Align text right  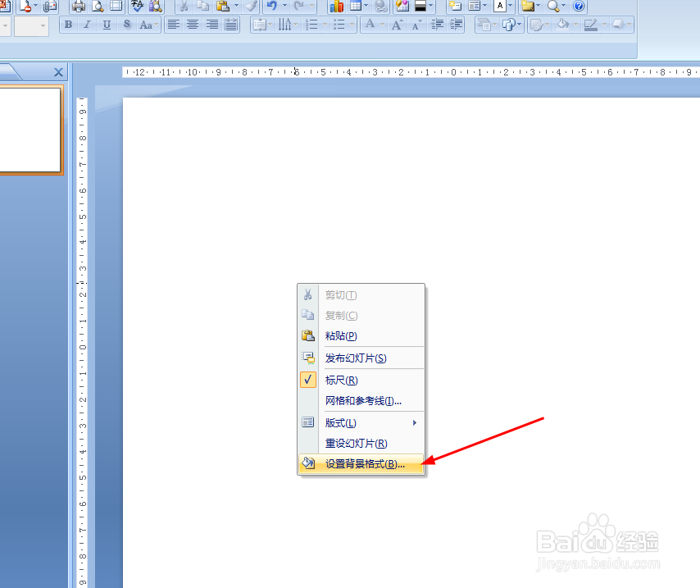pos(212,25)
